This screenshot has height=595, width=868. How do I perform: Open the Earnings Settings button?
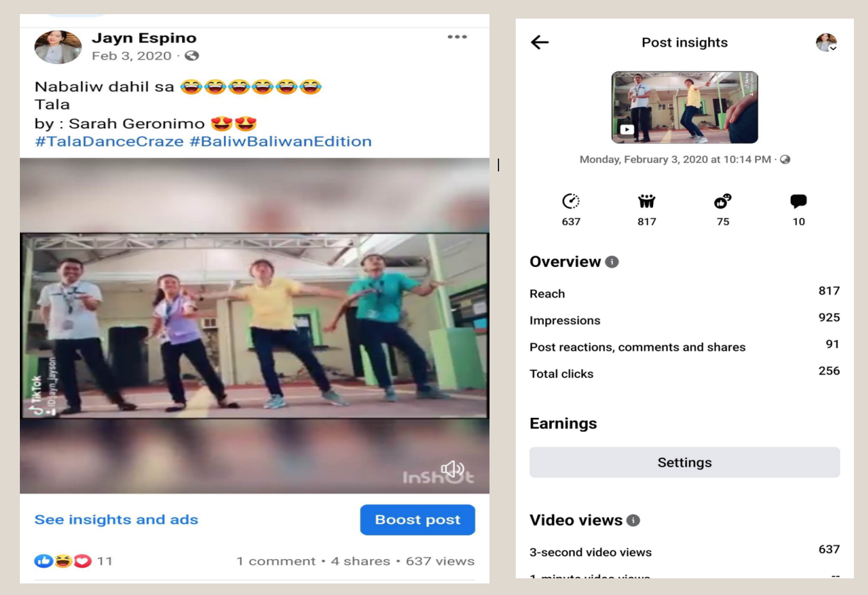(685, 463)
